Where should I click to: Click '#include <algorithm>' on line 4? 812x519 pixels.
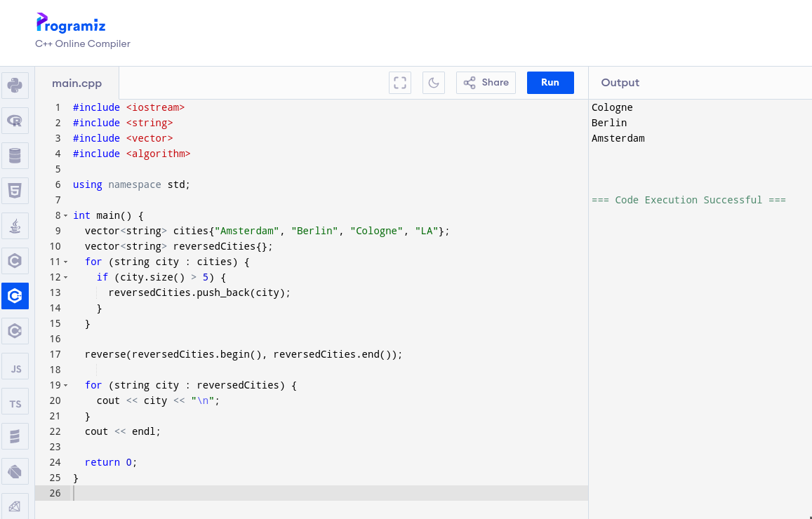coord(131,154)
